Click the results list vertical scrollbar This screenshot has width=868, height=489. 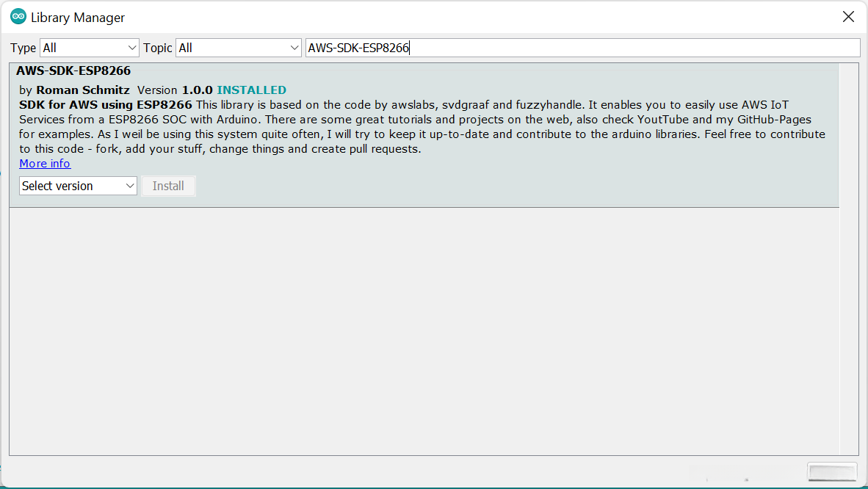tap(849, 259)
